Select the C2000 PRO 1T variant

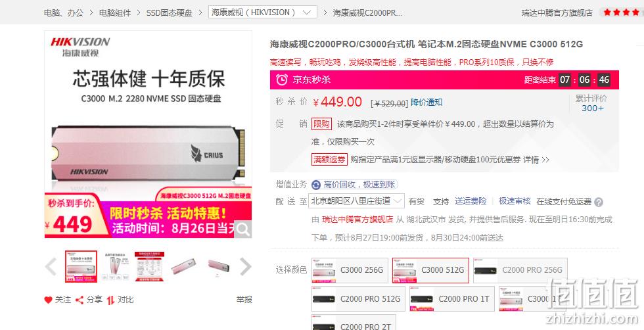452,298
